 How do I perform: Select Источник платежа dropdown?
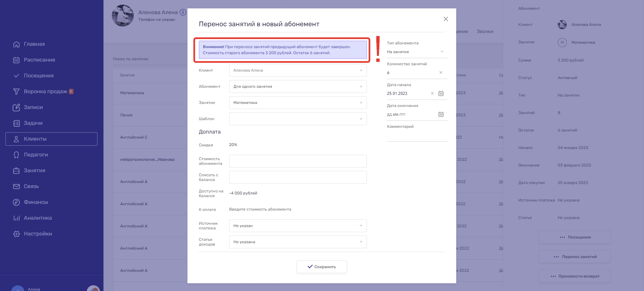(x=298, y=226)
